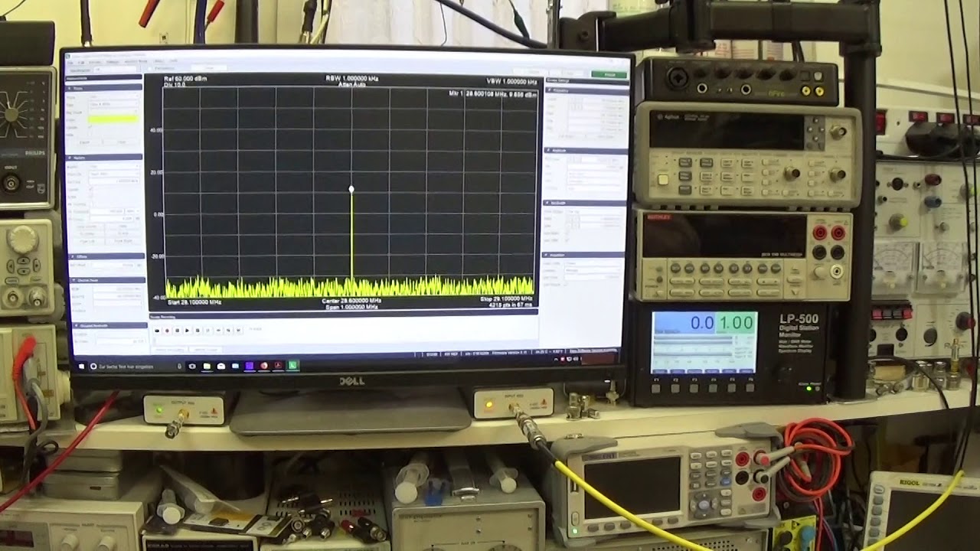Screen dimensions: 980x551
Task: Pick the yellow trace color swatch
Action: click(x=113, y=119)
